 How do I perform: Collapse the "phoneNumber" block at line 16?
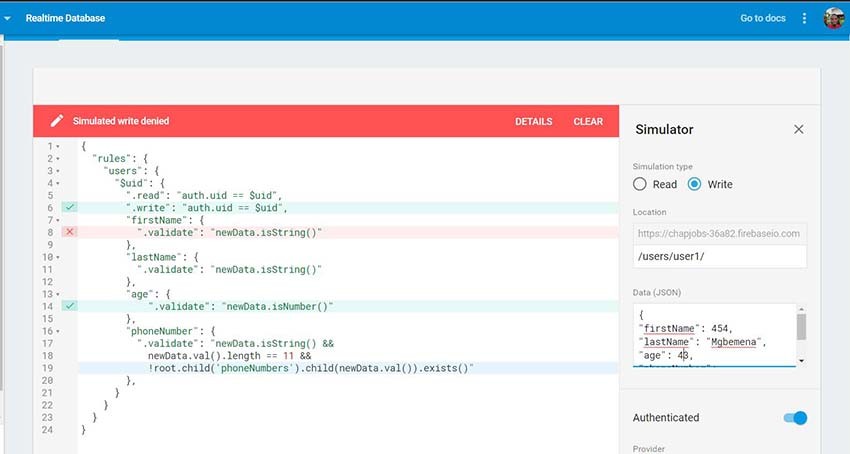coord(58,331)
